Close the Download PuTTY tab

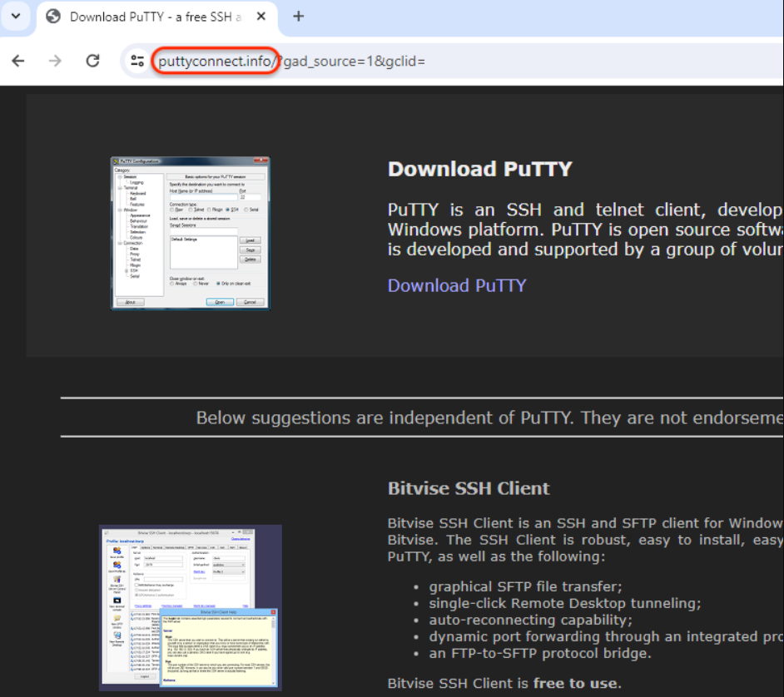coord(261,17)
